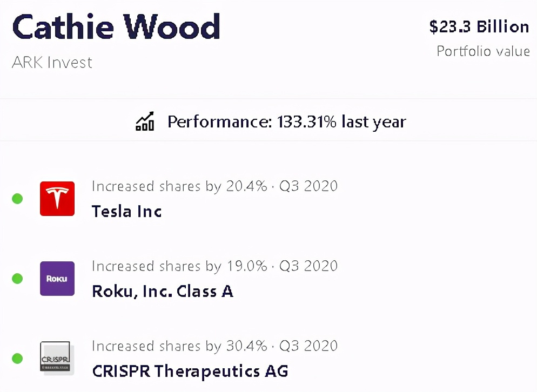Click the 'Increased shares by 20.4%' text
The width and height of the screenshot is (537, 392).
[179, 186]
